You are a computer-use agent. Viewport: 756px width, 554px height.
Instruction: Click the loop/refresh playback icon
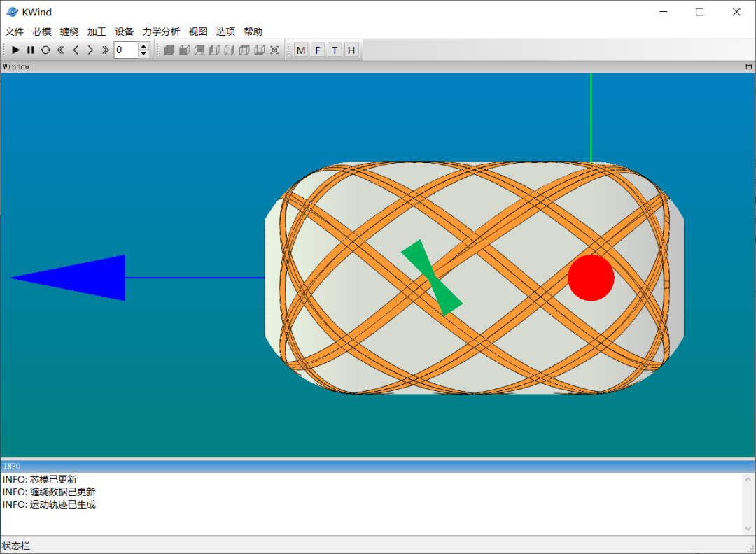coord(45,50)
